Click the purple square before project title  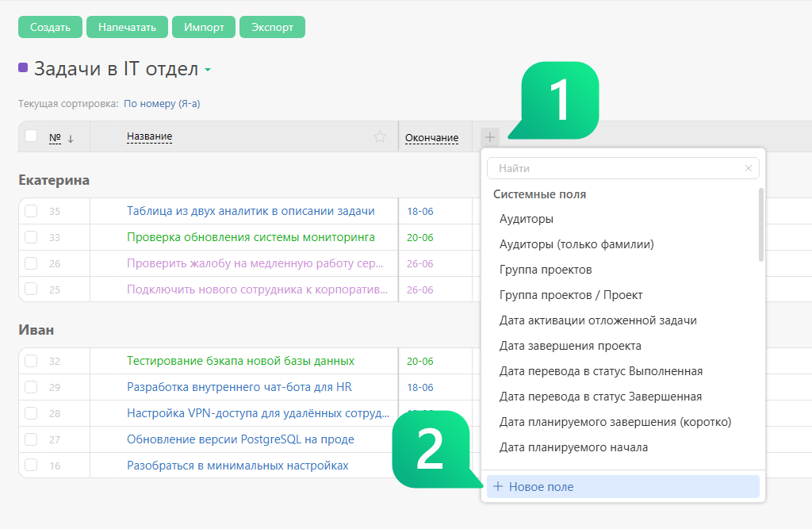(x=23, y=67)
